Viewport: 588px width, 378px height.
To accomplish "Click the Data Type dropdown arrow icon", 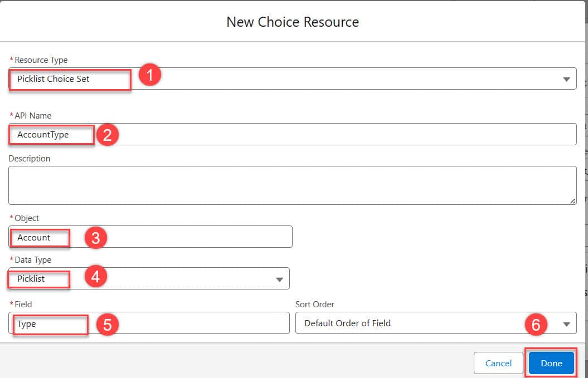I will [279, 279].
